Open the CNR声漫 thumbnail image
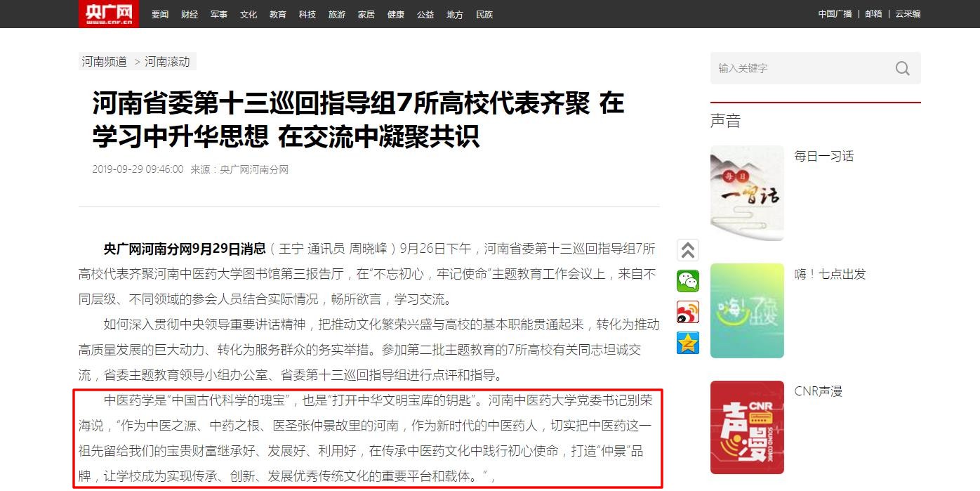Image resolution: width=980 pixels, height=491 pixels. pyautogui.click(x=747, y=428)
